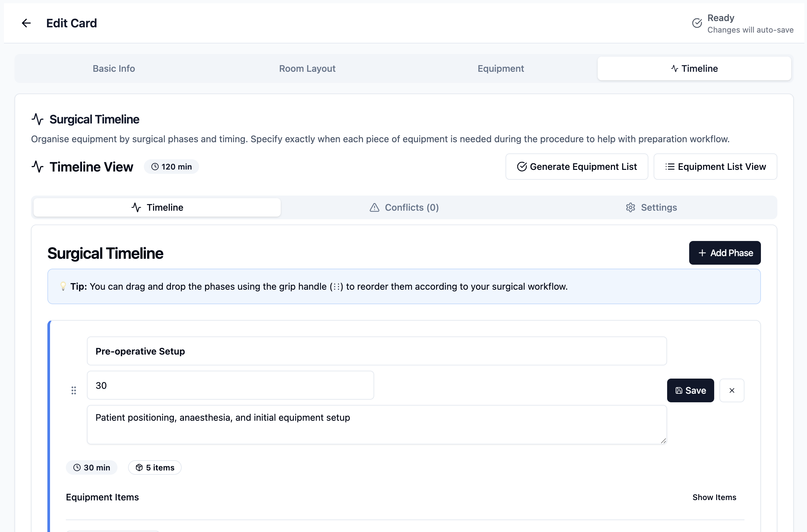The image size is (807, 532).
Task: Click the clock icon in 30 min badge
Action: click(77, 467)
